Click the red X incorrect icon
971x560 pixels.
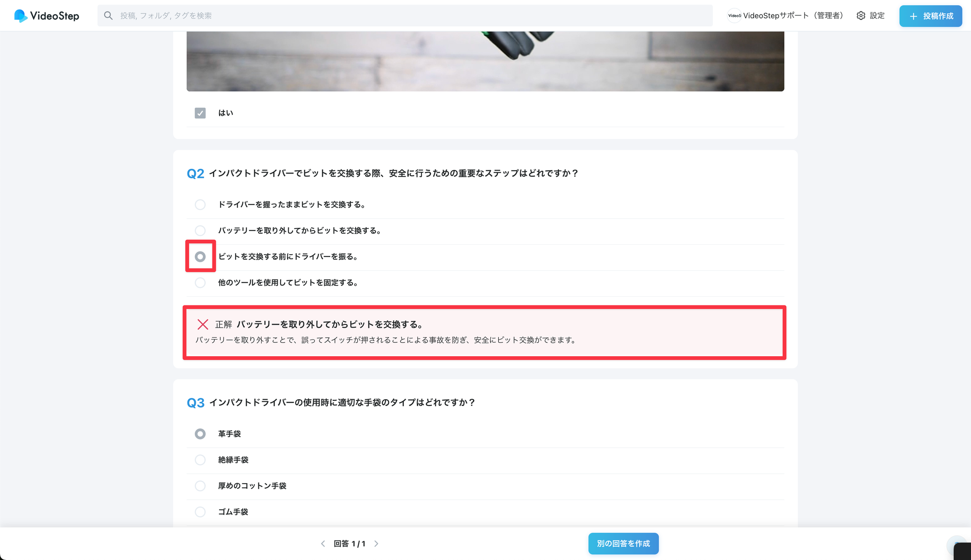click(203, 324)
